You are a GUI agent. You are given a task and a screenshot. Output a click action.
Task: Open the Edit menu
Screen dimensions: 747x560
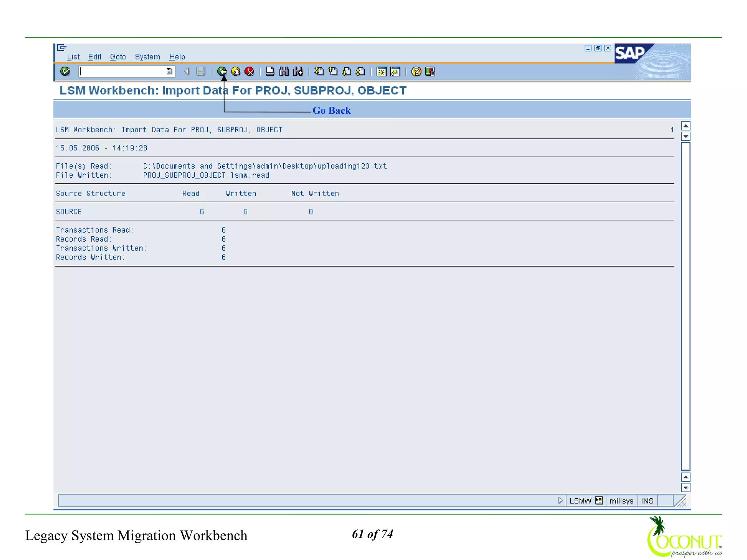click(x=95, y=57)
